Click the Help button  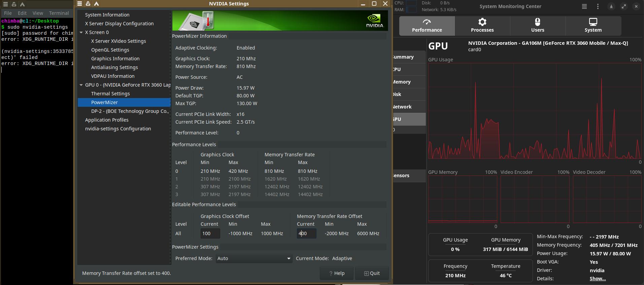(x=337, y=273)
